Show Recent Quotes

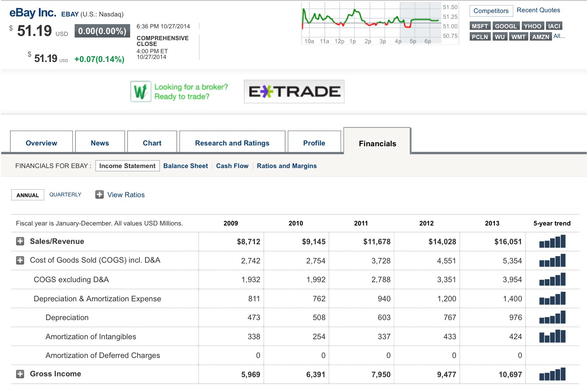click(x=538, y=10)
